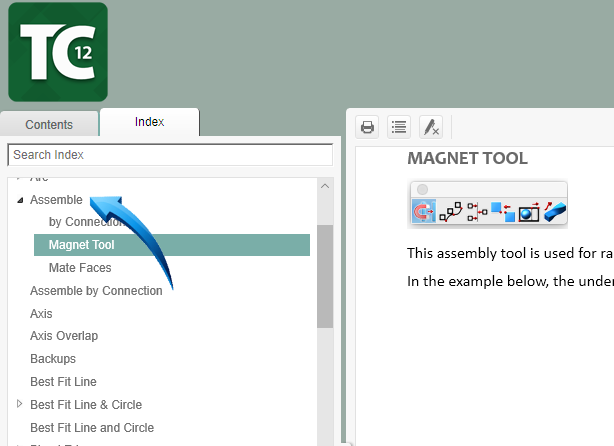
Task: Open the by Connection sub-entry
Action: coord(86,222)
